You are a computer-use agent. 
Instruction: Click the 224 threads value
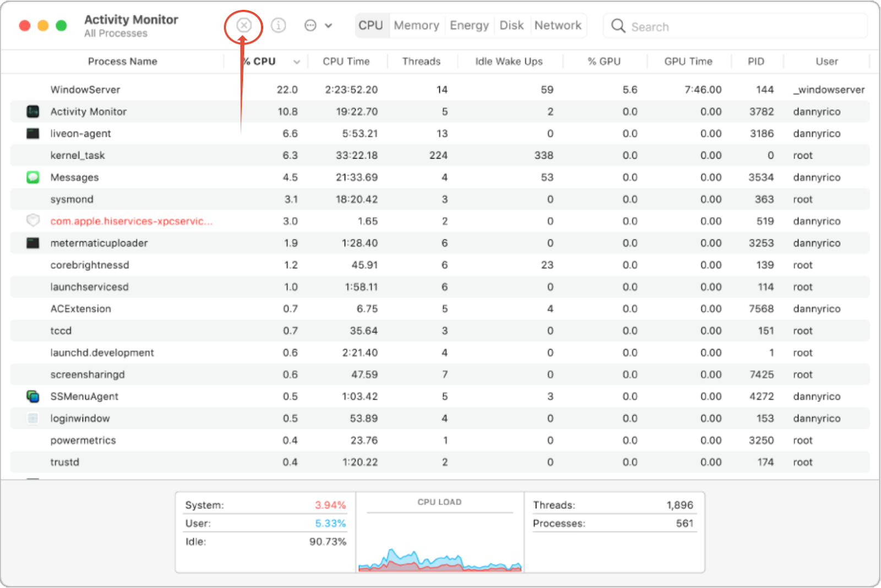(x=438, y=155)
